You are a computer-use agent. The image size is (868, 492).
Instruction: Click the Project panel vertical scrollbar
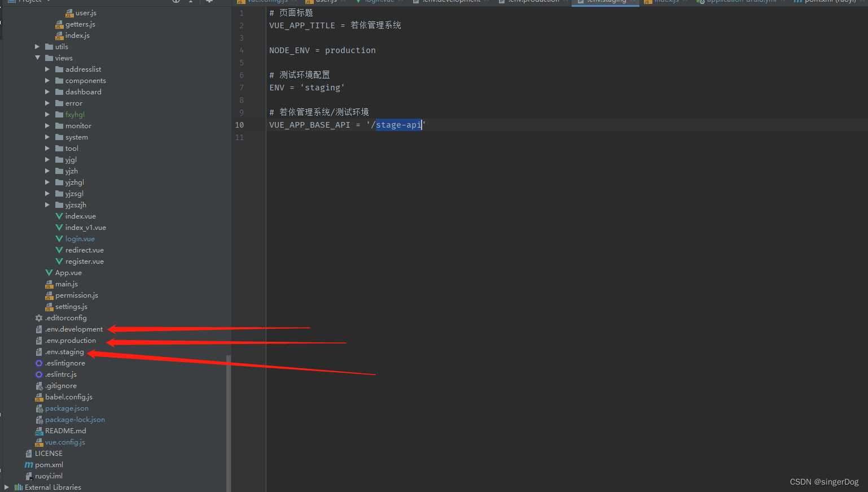pyautogui.click(x=229, y=423)
